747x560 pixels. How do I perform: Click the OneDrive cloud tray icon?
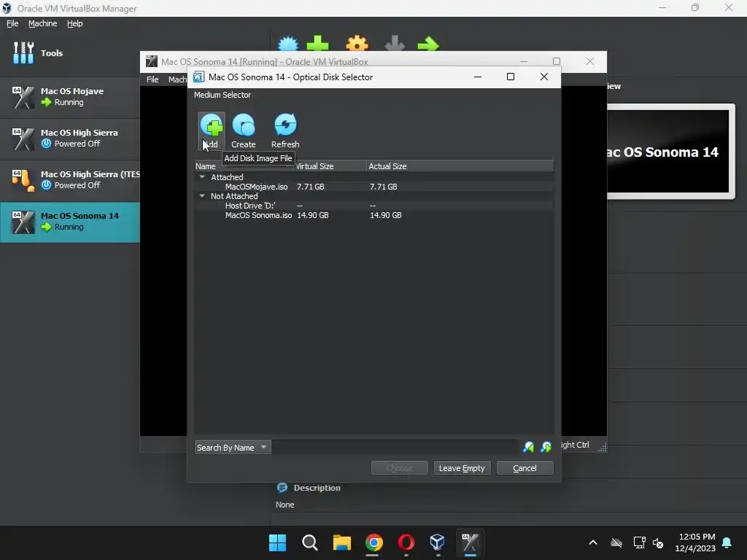pyautogui.click(x=616, y=542)
